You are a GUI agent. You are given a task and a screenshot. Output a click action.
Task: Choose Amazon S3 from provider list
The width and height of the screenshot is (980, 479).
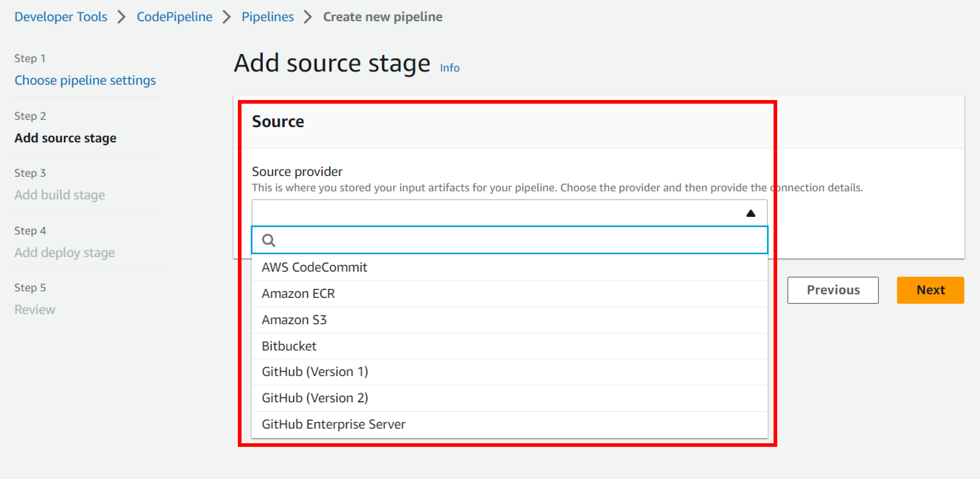click(x=294, y=320)
